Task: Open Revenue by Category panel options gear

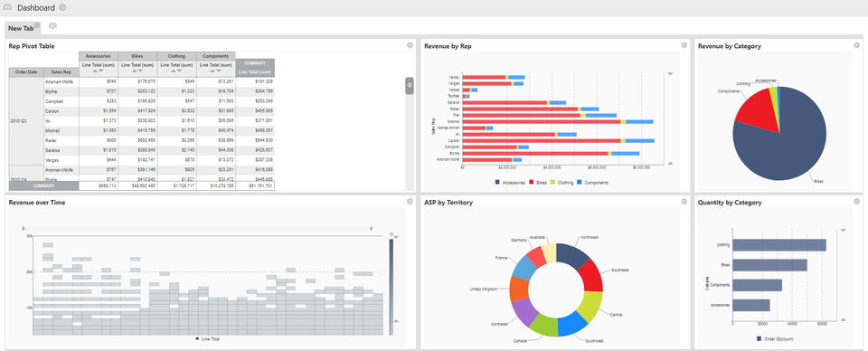Action: pos(857,45)
